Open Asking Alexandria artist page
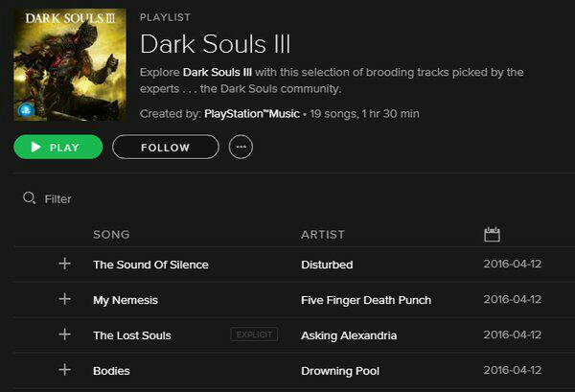 click(x=348, y=335)
